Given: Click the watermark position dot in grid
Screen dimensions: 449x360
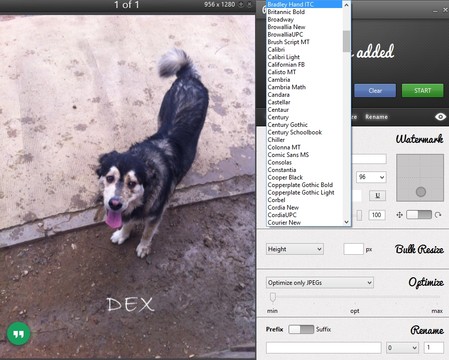Looking at the screenshot, I should (421, 192).
